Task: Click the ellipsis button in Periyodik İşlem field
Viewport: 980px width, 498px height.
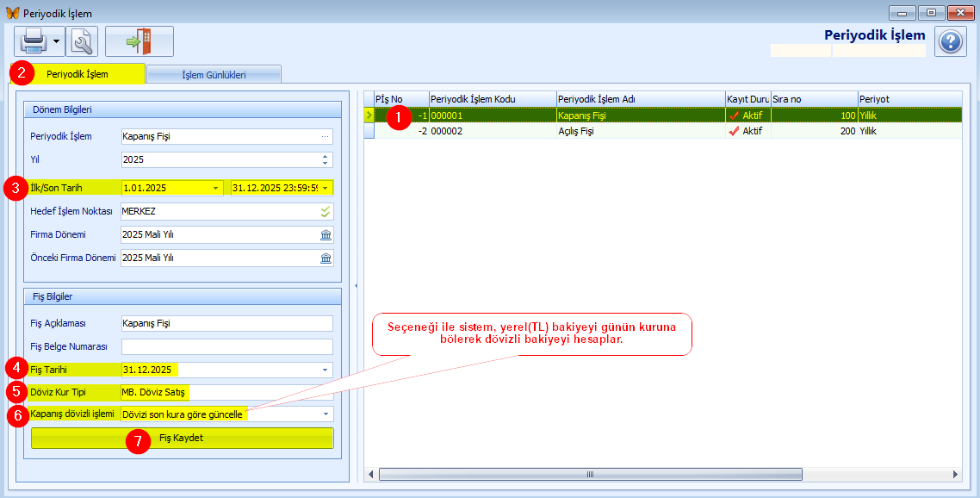Action: (325, 136)
